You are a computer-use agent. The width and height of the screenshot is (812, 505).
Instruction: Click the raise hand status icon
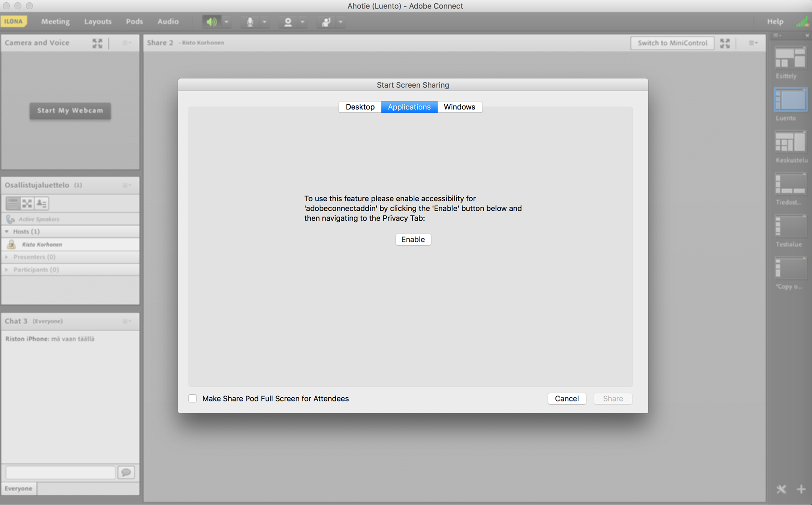point(326,22)
